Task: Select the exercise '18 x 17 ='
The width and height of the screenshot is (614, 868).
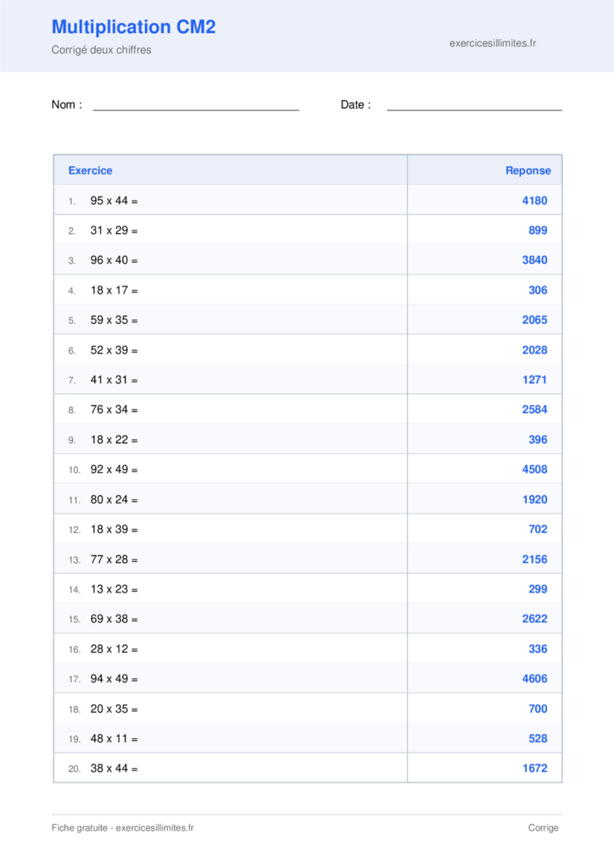Action: click(x=114, y=290)
